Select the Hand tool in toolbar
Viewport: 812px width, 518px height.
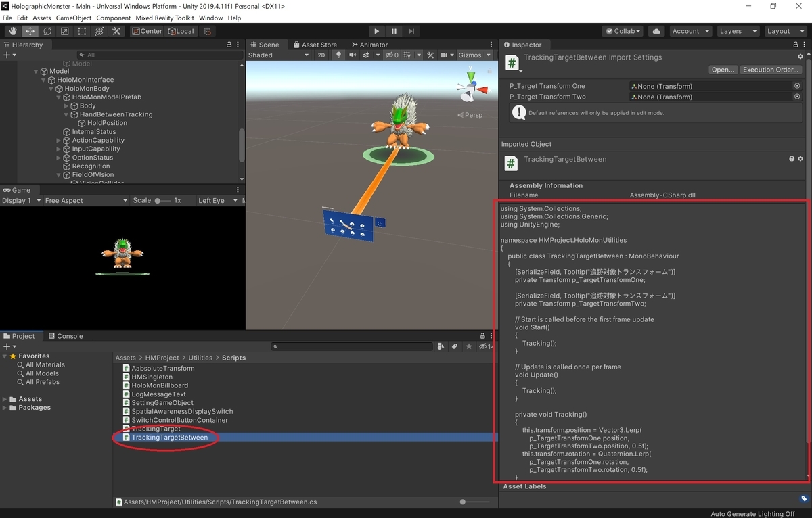coord(13,31)
